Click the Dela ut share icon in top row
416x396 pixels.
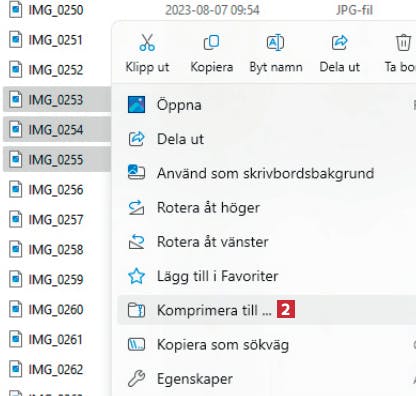click(x=339, y=43)
